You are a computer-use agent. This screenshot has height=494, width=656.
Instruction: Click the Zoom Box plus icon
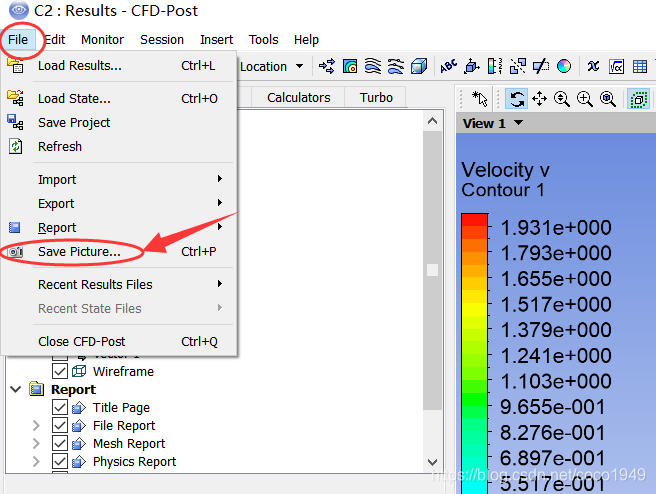coord(584,99)
